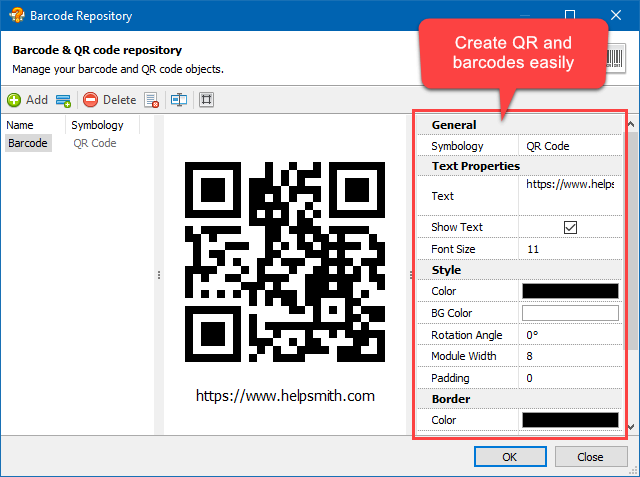Close the Barcode Repository window
The width and height of the screenshot is (640, 477).
pos(616,16)
